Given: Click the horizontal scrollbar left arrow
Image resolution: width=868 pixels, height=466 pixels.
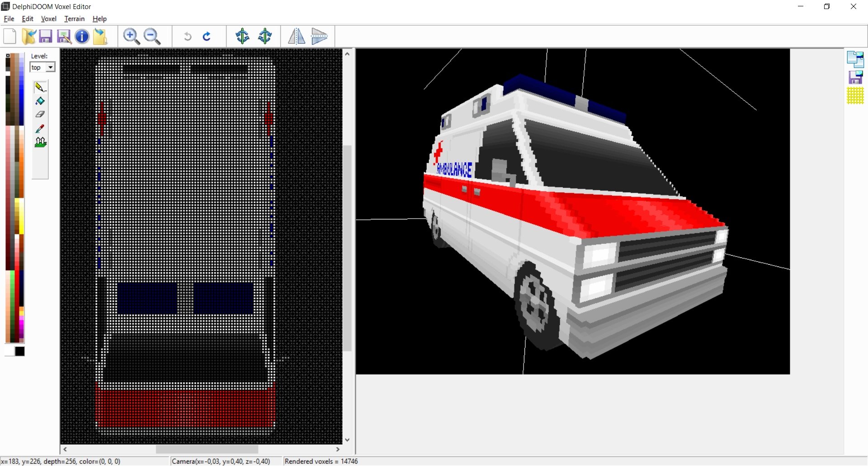Looking at the screenshot, I should [x=66, y=450].
